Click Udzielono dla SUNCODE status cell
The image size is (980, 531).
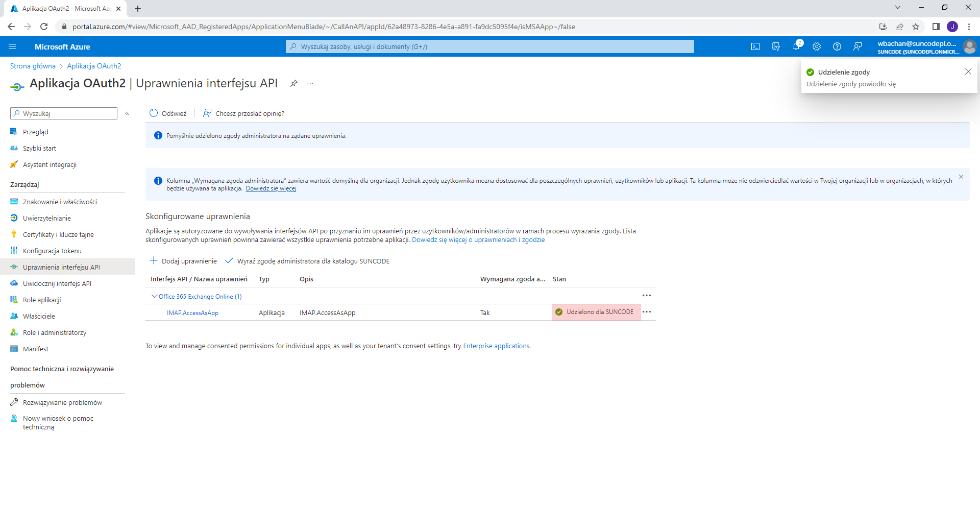pyautogui.click(x=596, y=312)
